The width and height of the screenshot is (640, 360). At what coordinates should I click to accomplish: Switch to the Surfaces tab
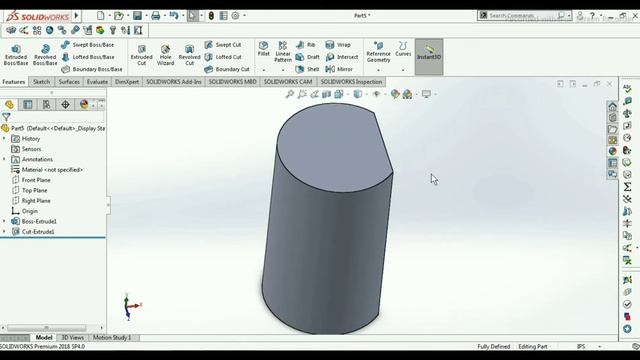[x=69, y=82]
